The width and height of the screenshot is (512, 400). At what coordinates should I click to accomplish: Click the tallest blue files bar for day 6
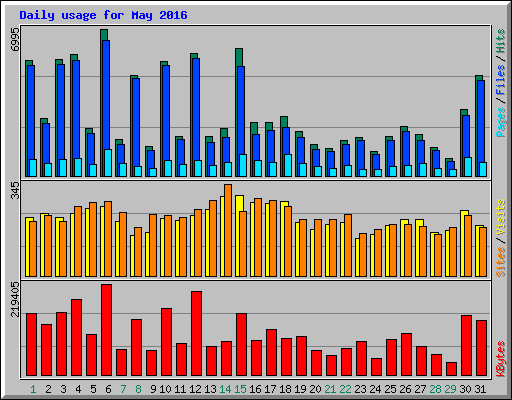coord(106,95)
